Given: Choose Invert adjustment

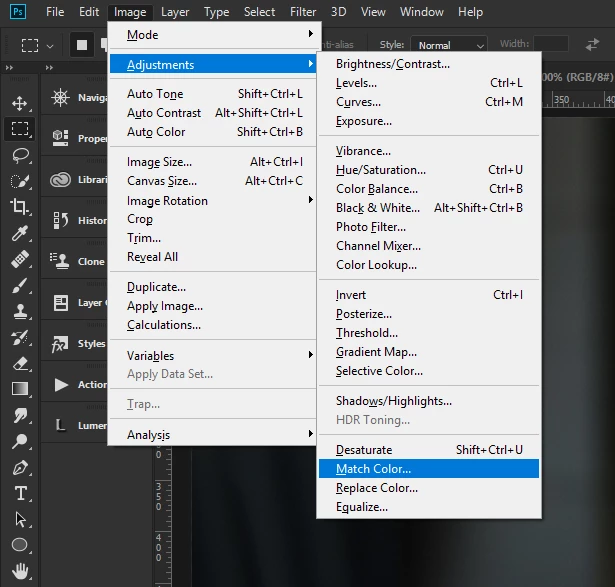Looking at the screenshot, I should pos(429,295).
